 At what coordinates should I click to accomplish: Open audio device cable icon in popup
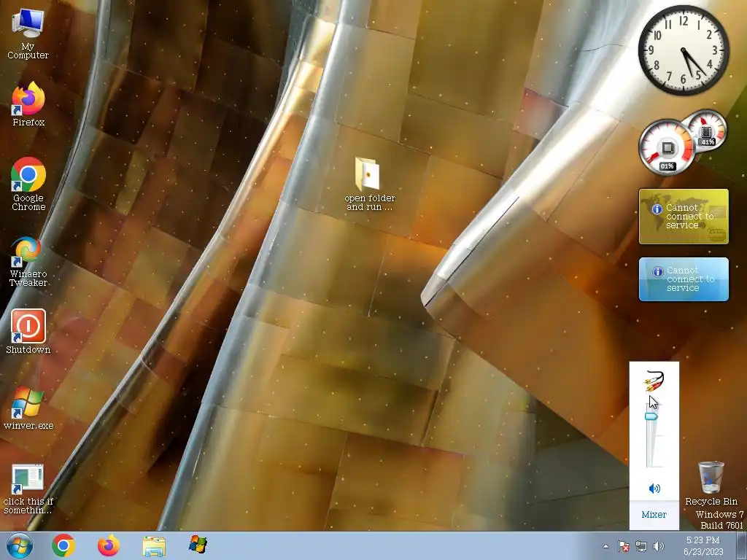(x=654, y=381)
